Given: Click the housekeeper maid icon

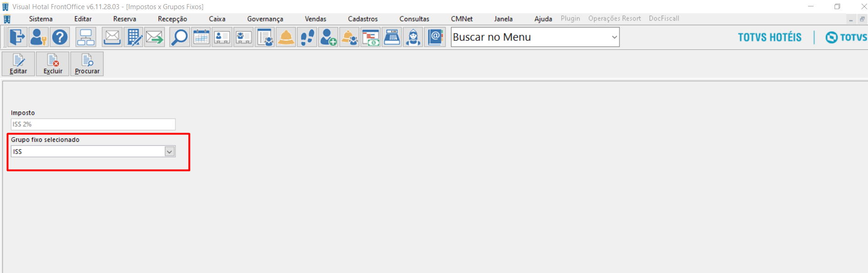Looking at the screenshot, I should 413,37.
